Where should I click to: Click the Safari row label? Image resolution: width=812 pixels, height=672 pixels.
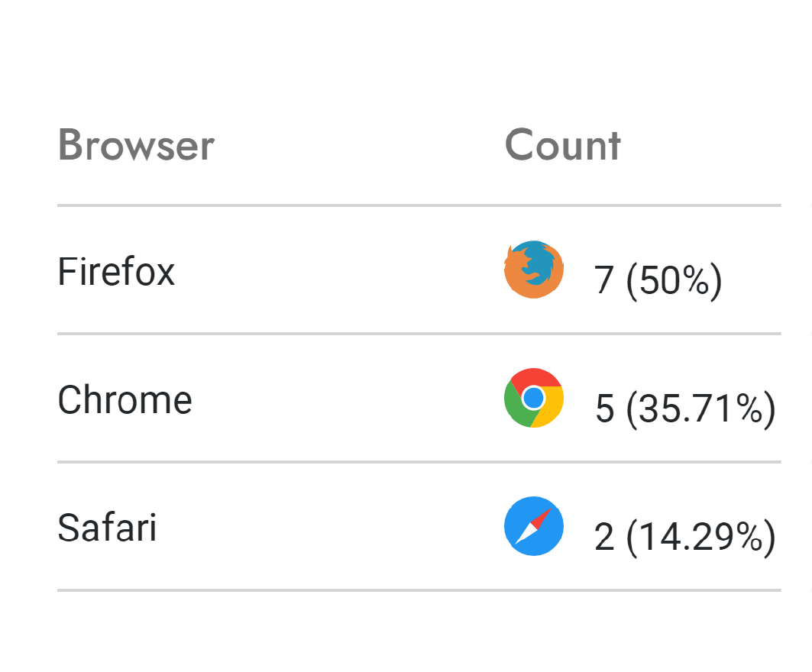[x=107, y=528]
